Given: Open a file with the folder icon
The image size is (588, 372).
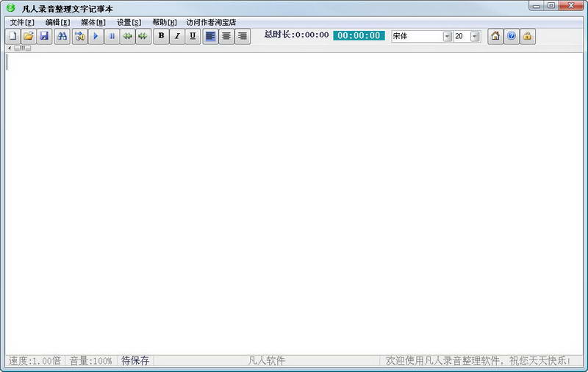Looking at the screenshot, I should (x=29, y=36).
